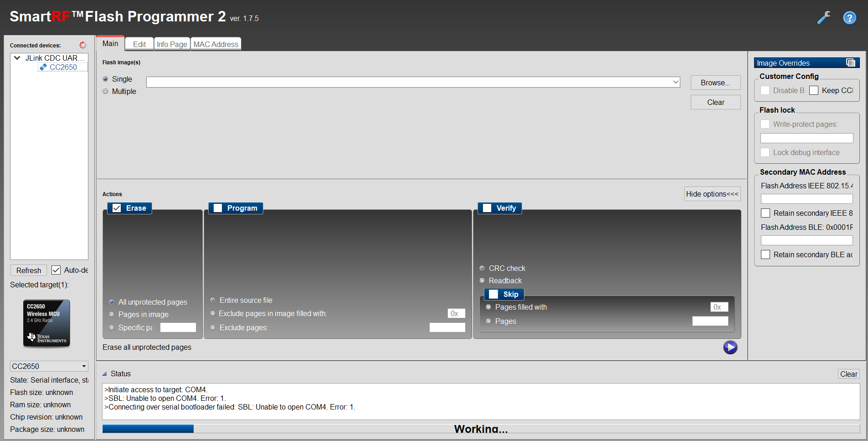Detach the Image Overrides panel
This screenshot has height=441, width=868.
tap(851, 62)
